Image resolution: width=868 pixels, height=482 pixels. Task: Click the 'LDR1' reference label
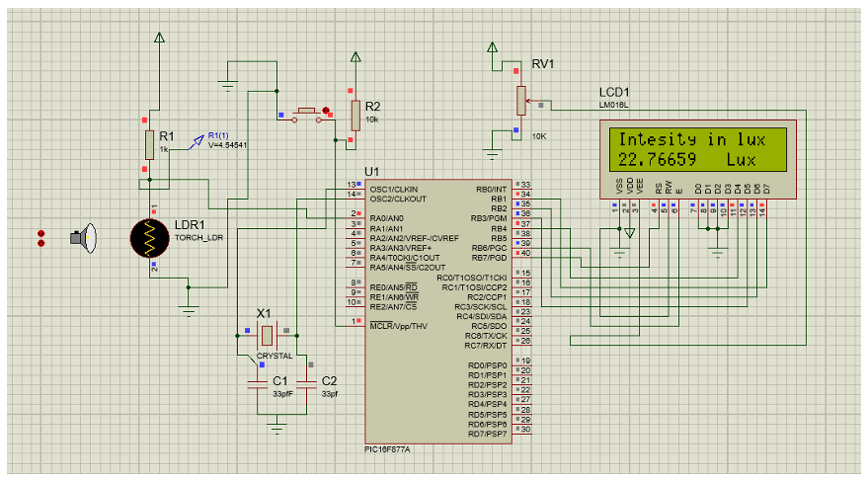pos(190,225)
